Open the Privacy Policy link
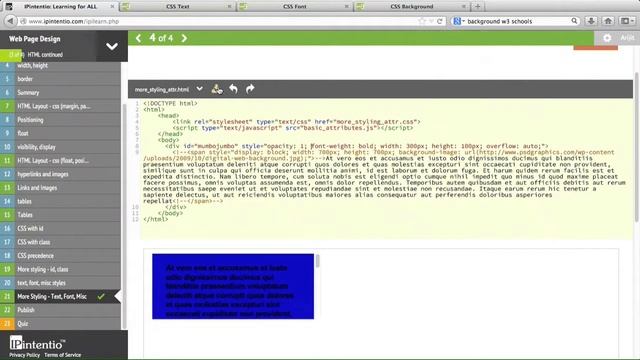Viewport: 640px width, 360px height. (24, 355)
